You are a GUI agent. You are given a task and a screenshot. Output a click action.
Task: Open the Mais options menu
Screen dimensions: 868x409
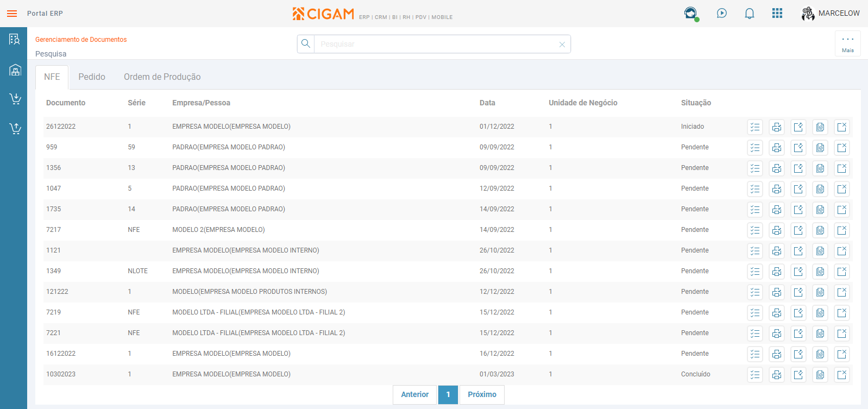tap(848, 43)
